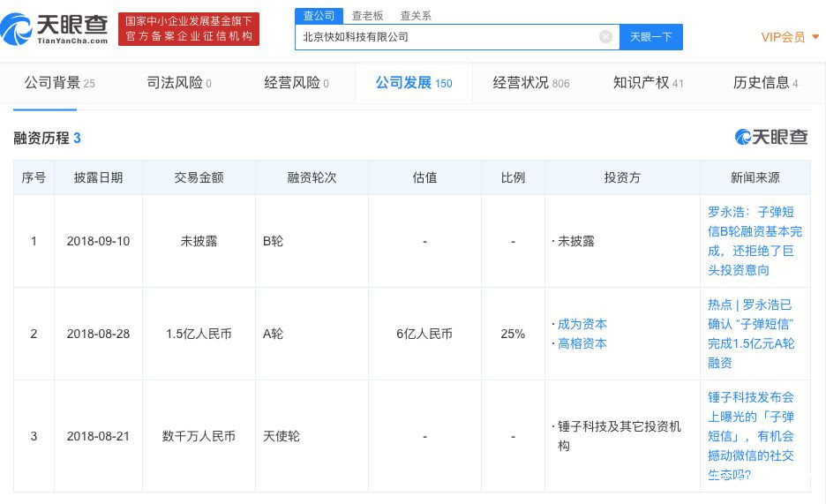Focus the company search input field
The image size is (826, 504).
pyautogui.click(x=457, y=37)
